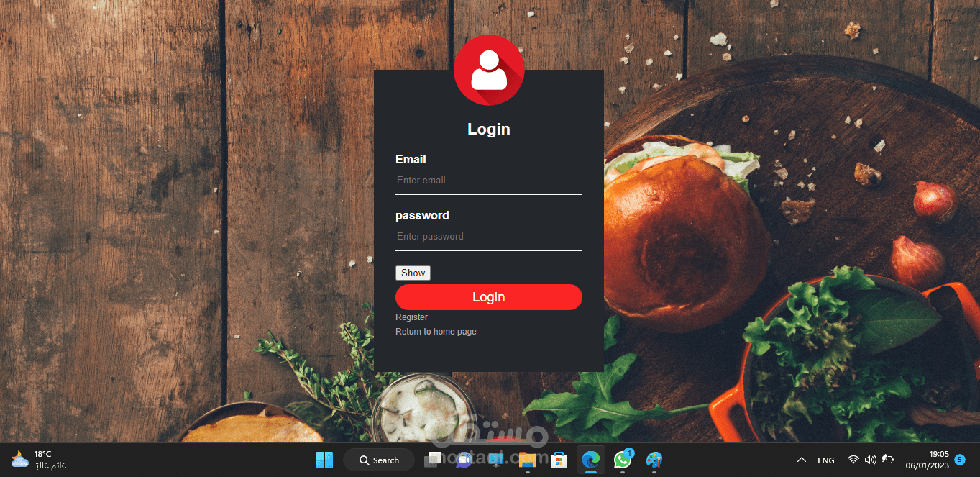Submit the form with red LogIn button

tap(489, 297)
